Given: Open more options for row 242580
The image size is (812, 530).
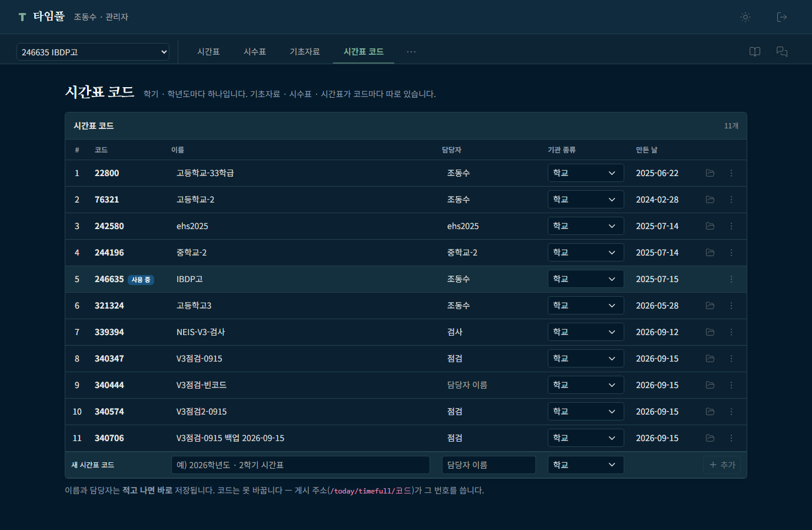Looking at the screenshot, I should (731, 226).
